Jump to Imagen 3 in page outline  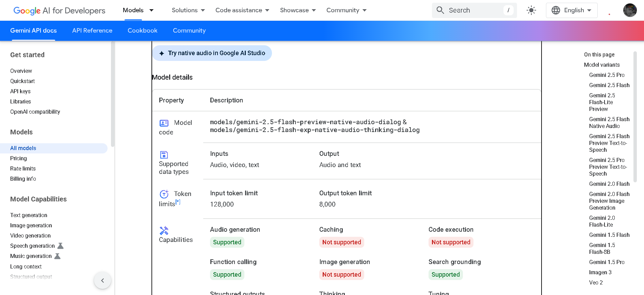click(x=600, y=272)
